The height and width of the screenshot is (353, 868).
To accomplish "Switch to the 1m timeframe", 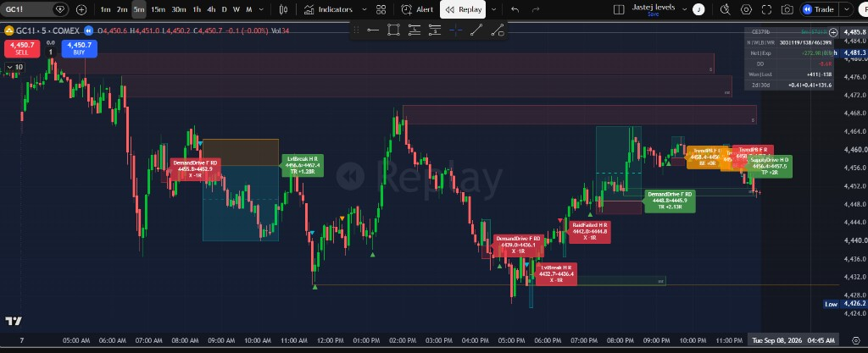I will [105, 9].
